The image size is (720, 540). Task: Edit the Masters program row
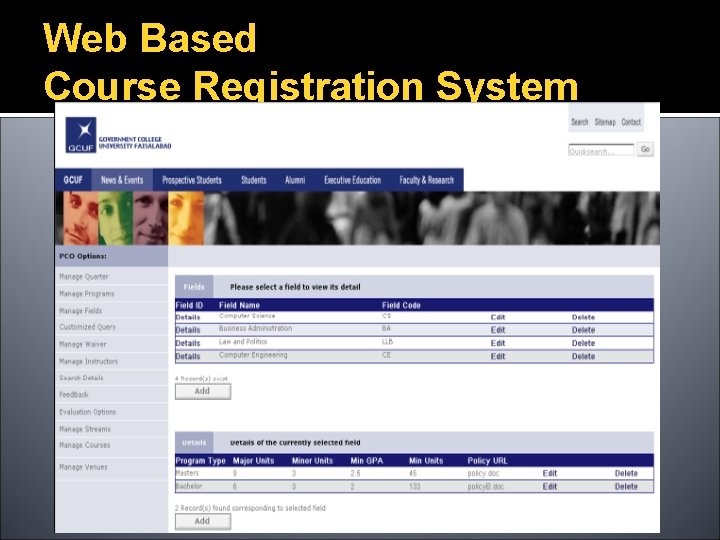pos(550,473)
